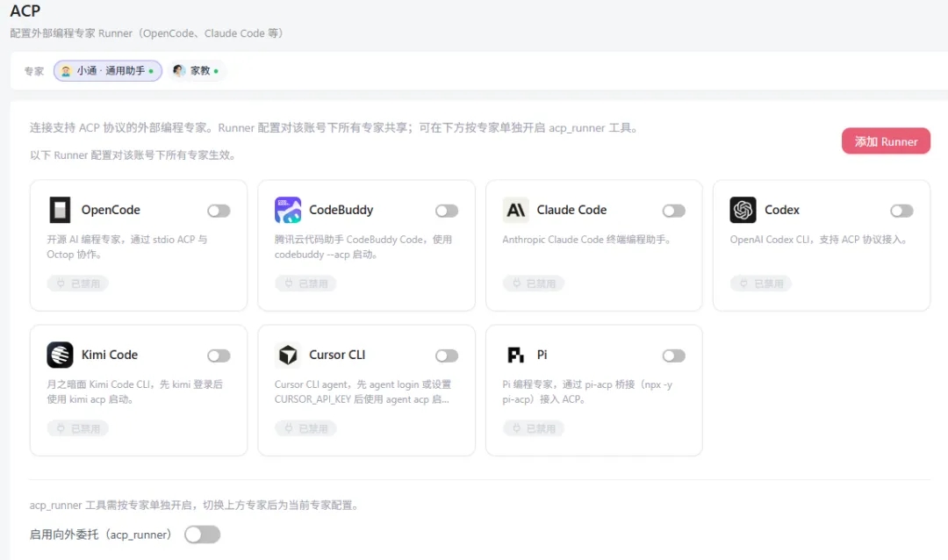Click the Pi logo icon
Viewport: 948px width, 560px height.
click(x=516, y=355)
